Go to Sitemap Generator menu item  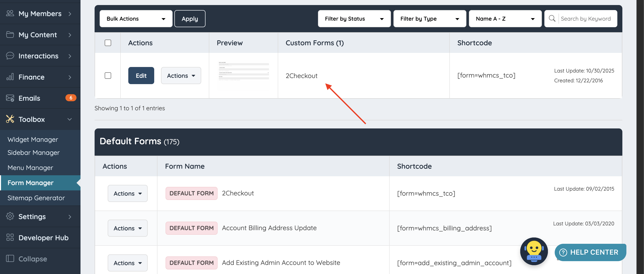(x=36, y=198)
